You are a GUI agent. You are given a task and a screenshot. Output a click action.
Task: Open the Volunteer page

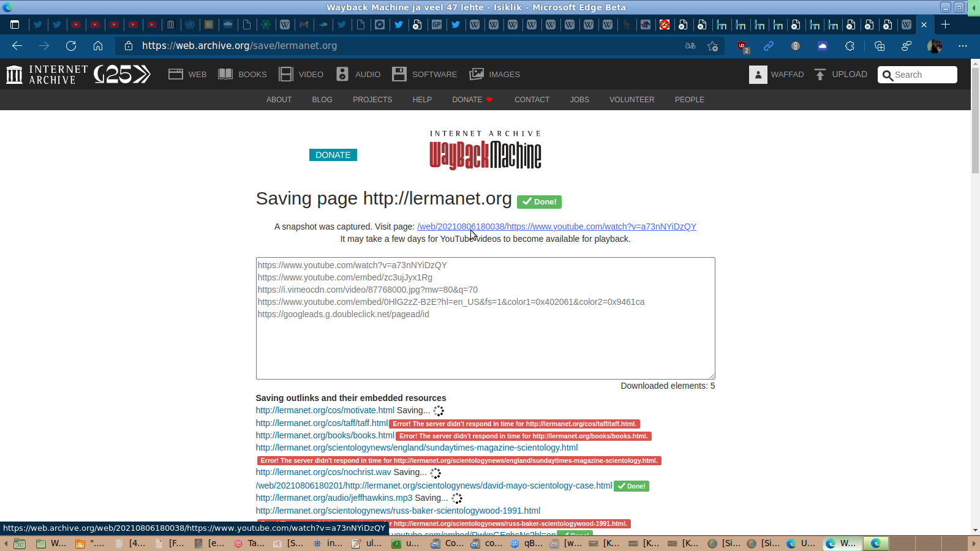click(631, 100)
